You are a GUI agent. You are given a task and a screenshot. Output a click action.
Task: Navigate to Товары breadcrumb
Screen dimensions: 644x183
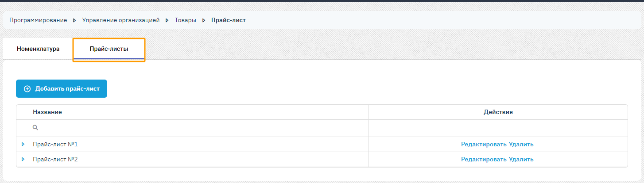click(x=185, y=20)
